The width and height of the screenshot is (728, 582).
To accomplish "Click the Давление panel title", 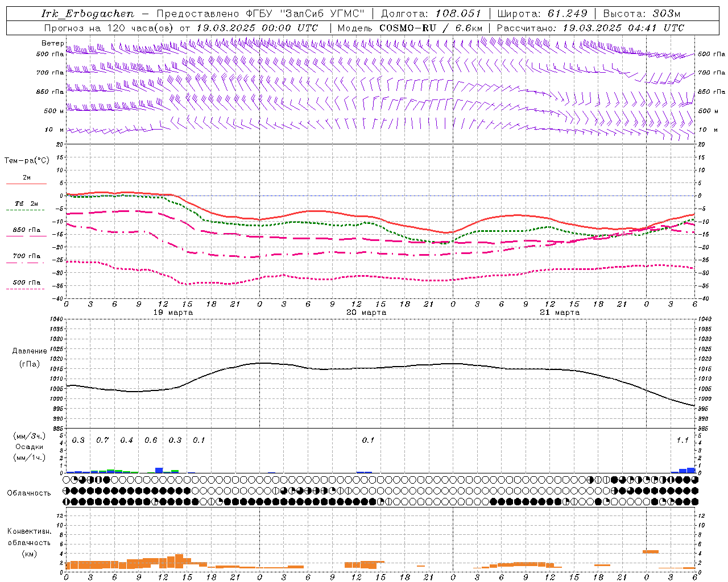I will (x=30, y=351).
